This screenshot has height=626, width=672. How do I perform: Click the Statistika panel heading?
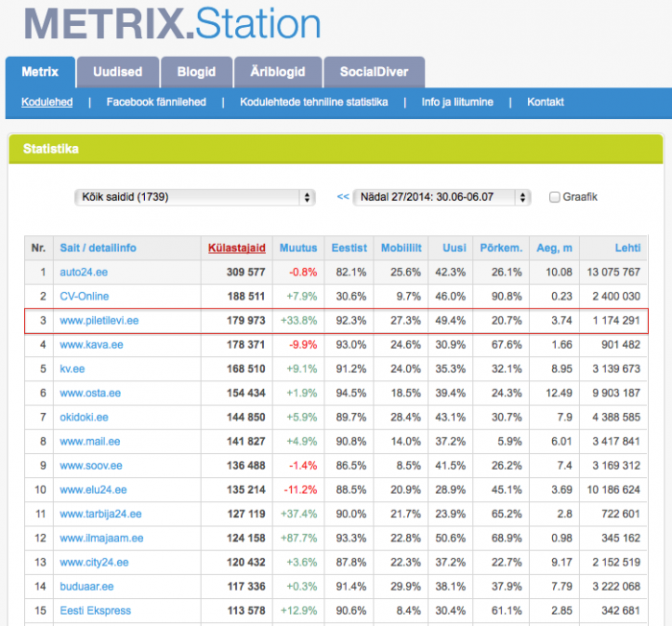pos(51,149)
